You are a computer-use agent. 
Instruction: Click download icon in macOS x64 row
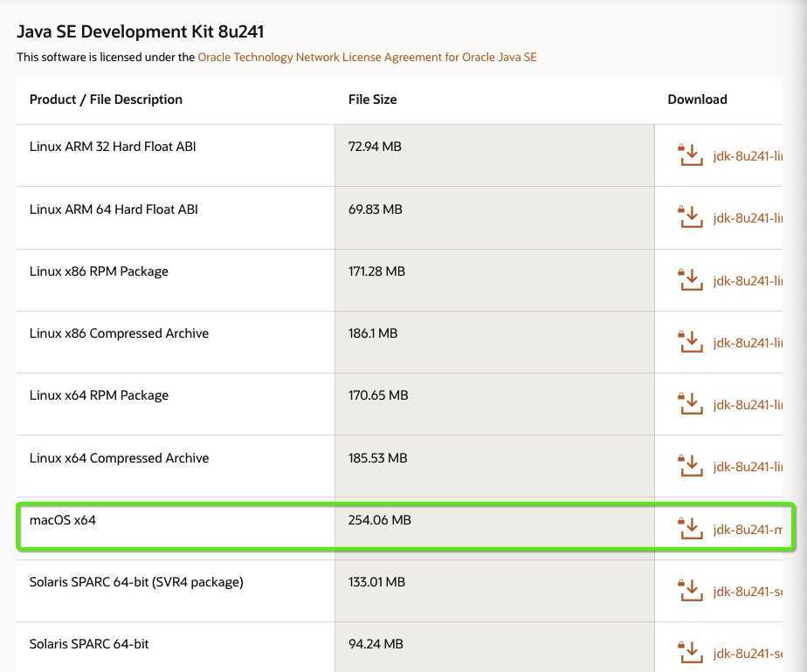pyautogui.click(x=690, y=529)
